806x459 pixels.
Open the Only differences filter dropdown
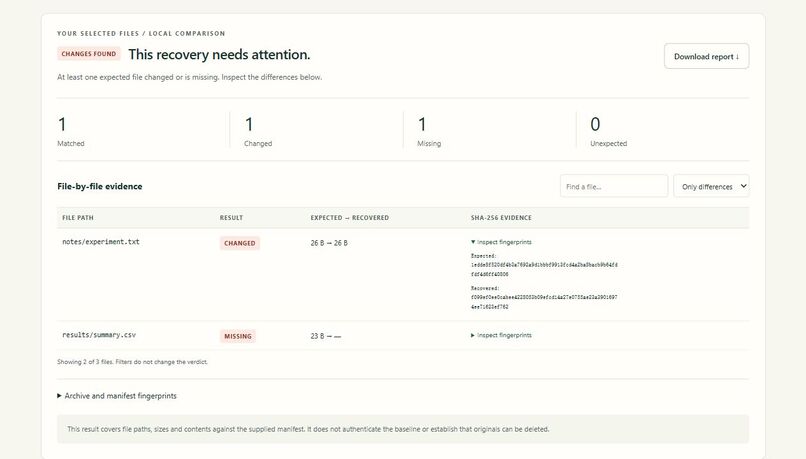[711, 186]
